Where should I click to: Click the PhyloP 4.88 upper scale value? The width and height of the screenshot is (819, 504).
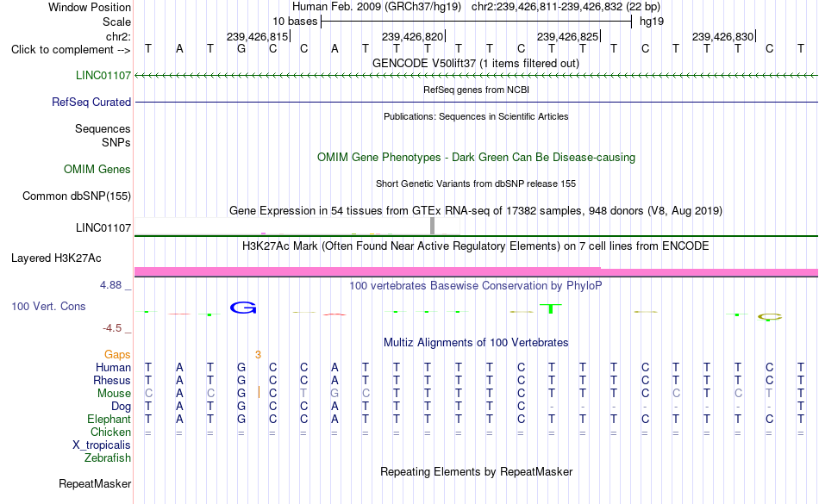(x=110, y=285)
